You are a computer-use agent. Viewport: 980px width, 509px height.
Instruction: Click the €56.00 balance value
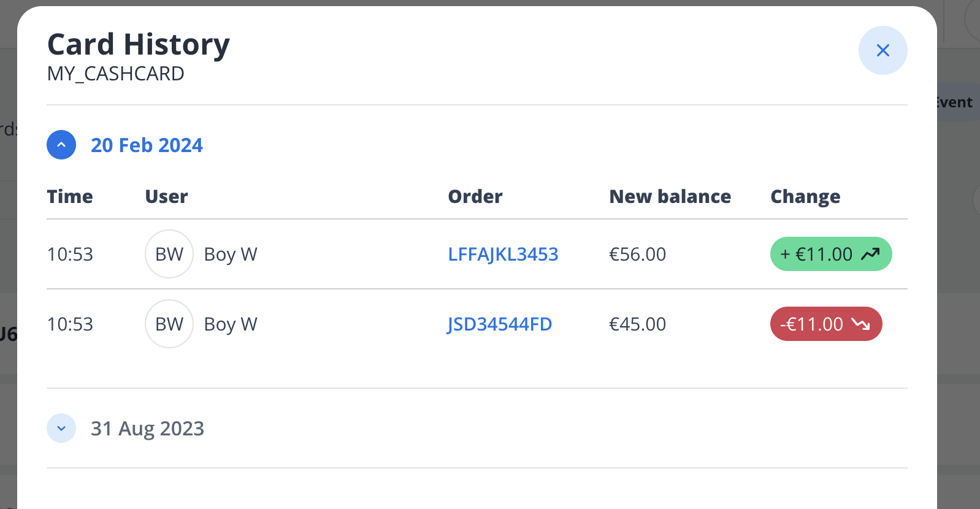(x=637, y=255)
